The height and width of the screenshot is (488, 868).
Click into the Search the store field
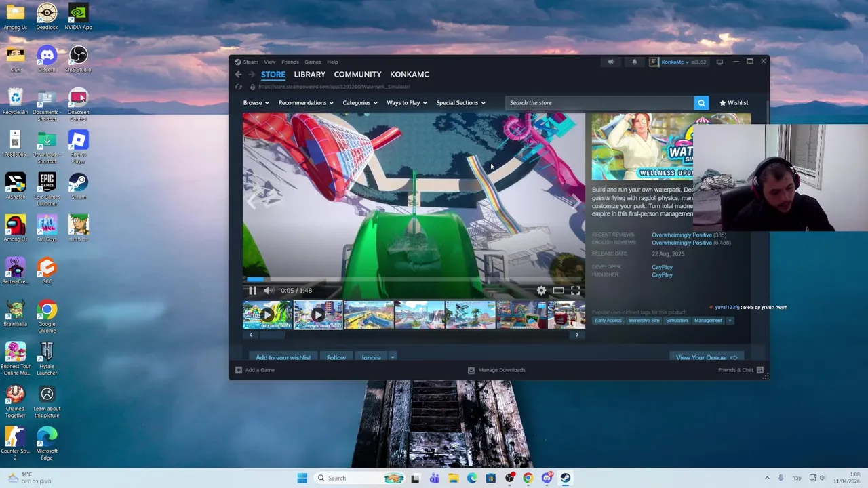(x=599, y=103)
